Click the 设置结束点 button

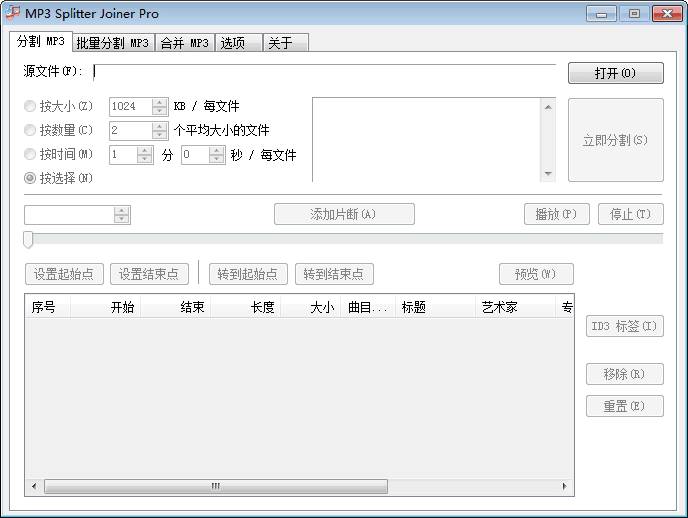149,274
